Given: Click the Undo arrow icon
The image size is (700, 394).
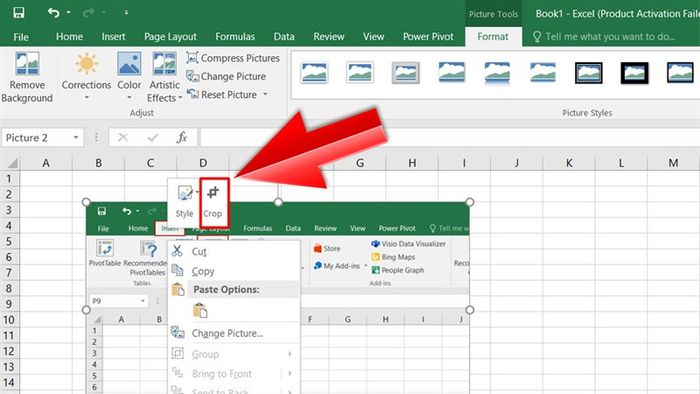Looking at the screenshot, I should click(53, 12).
